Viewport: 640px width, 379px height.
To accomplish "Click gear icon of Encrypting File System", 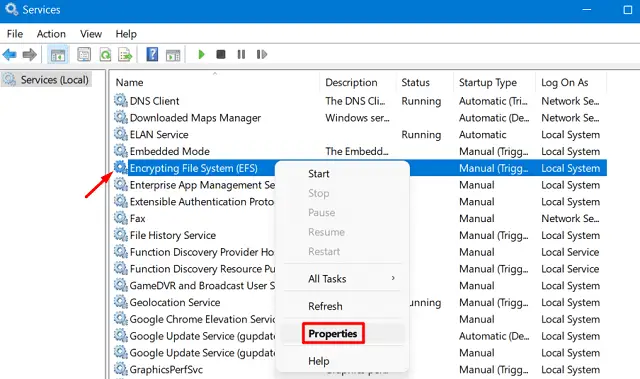I will pyautogui.click(x=121, y=167).
